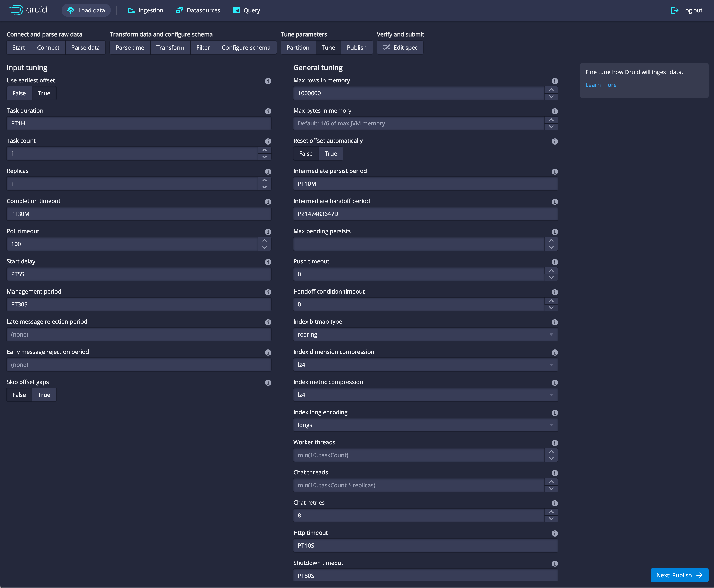Click info icon for Shutdown timeout
Viewport: 714px width, 588px height.
[x=554, y=563]
